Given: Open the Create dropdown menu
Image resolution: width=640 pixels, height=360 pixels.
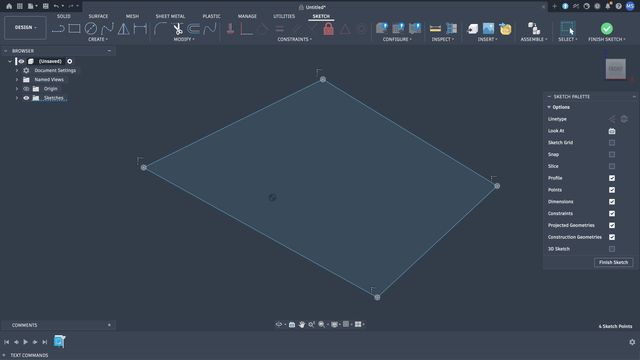Looking at the screenshot, I should (x=98, y=39).
